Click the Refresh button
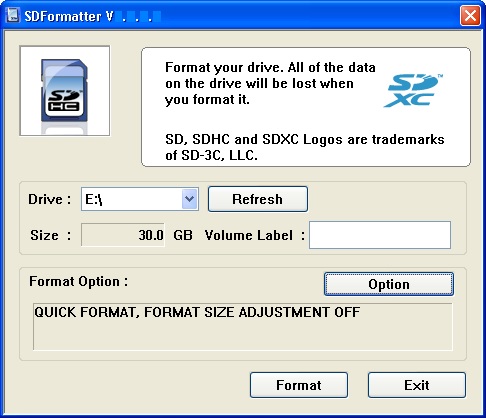The height and width of the screenshot is (418, 486). click(x=258, y=199)
